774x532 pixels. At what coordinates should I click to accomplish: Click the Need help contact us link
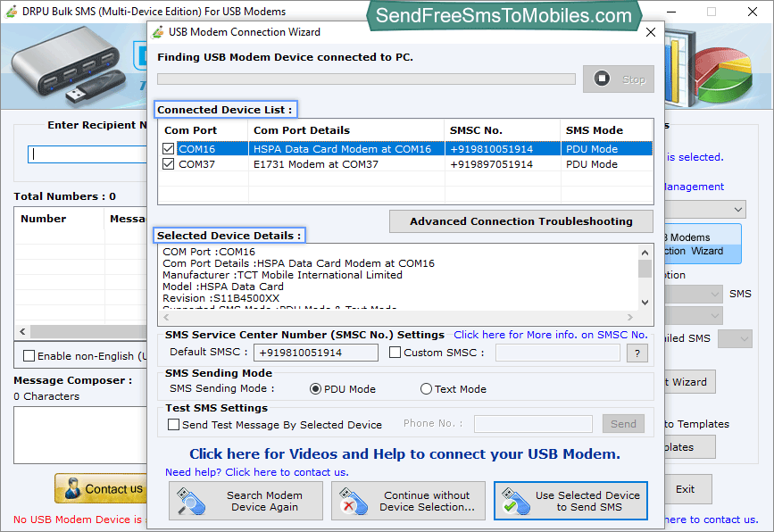pyautogui.click(x=257, y=472)
